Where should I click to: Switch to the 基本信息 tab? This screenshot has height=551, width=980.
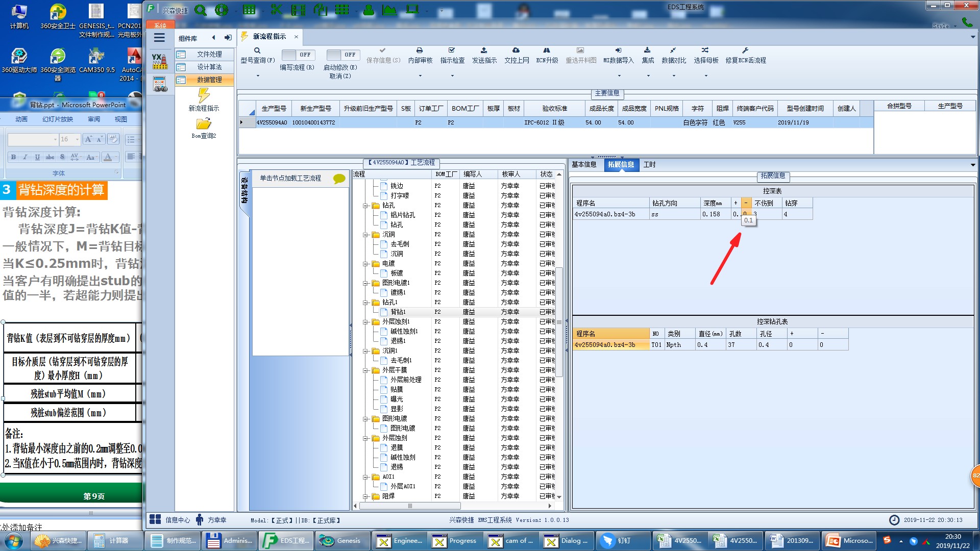coord(584,164)
